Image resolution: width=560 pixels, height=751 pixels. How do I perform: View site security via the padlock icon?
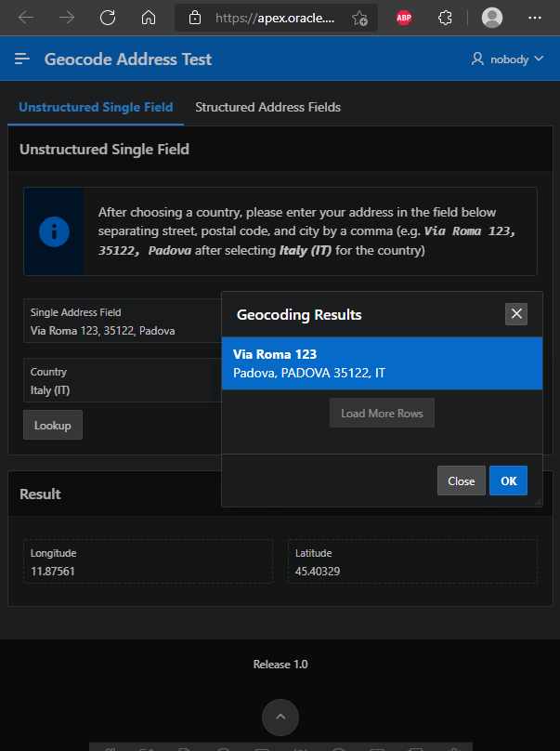click(x=194, y=17)
